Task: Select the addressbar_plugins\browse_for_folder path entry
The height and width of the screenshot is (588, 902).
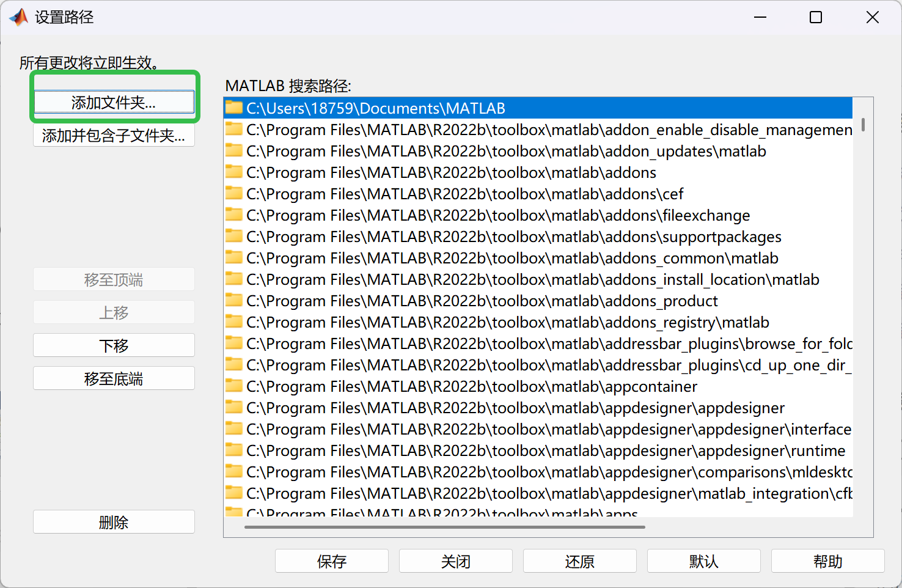Action: click(538, 344)
